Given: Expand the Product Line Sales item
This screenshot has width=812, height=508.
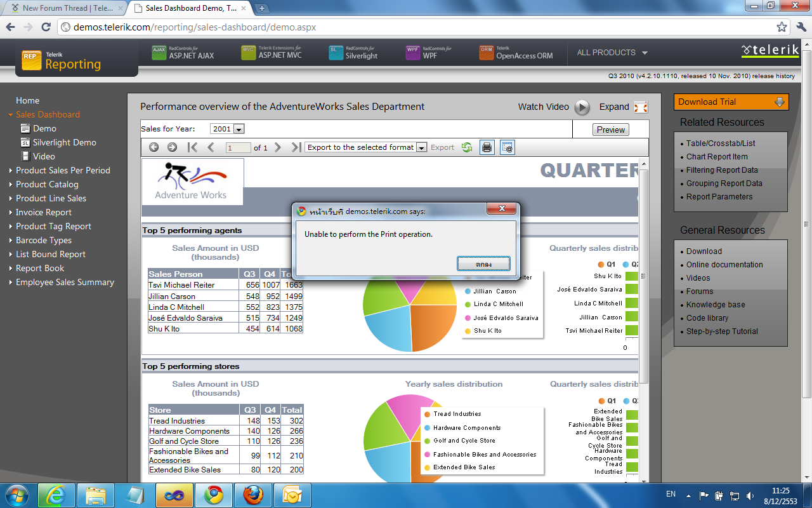Looking at the screenshot, I should point(11,199).
